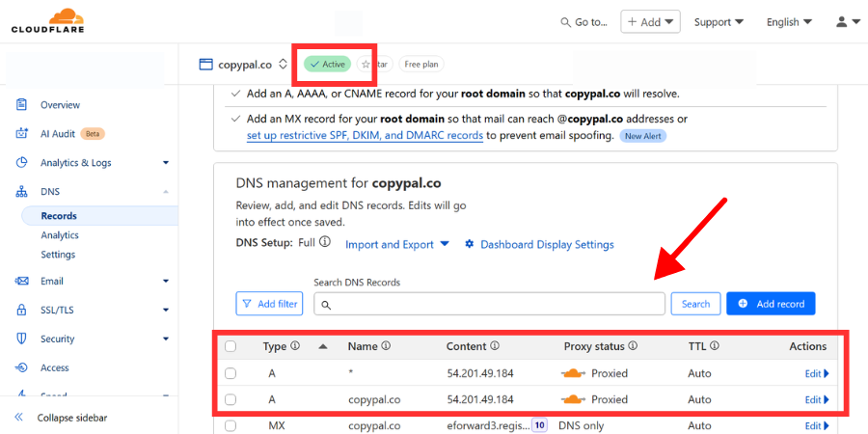Collapse the sidebar
This screenshot has height=434, width=868.
61,418
